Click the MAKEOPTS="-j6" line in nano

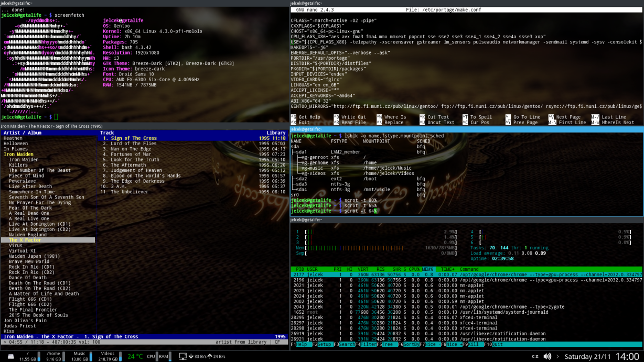pos(311,47)
